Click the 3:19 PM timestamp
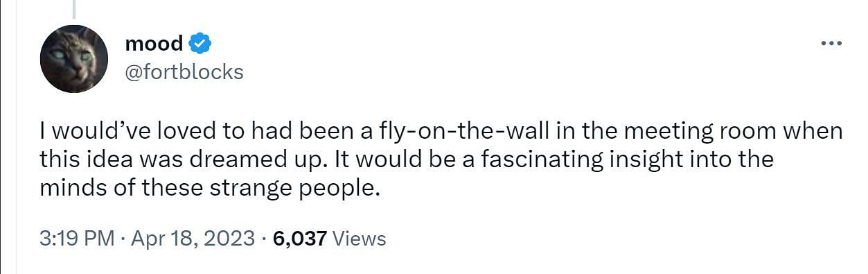 coord(76,239)
